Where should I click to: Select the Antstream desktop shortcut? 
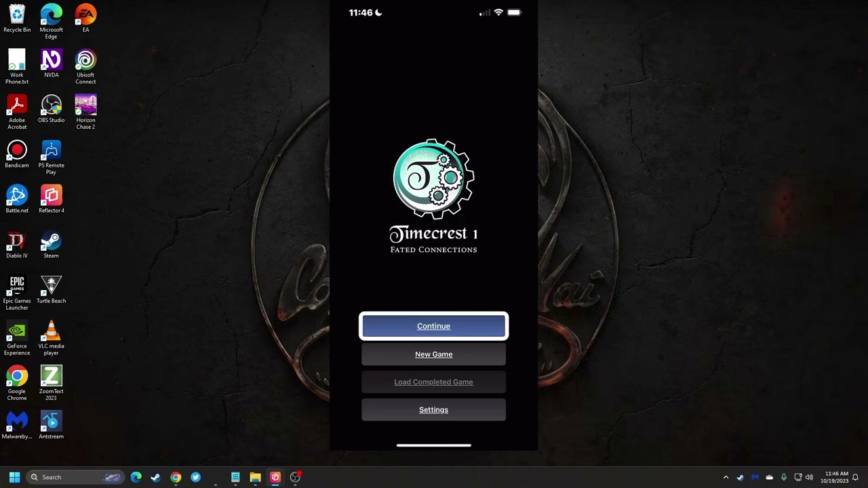coord(51,425)
